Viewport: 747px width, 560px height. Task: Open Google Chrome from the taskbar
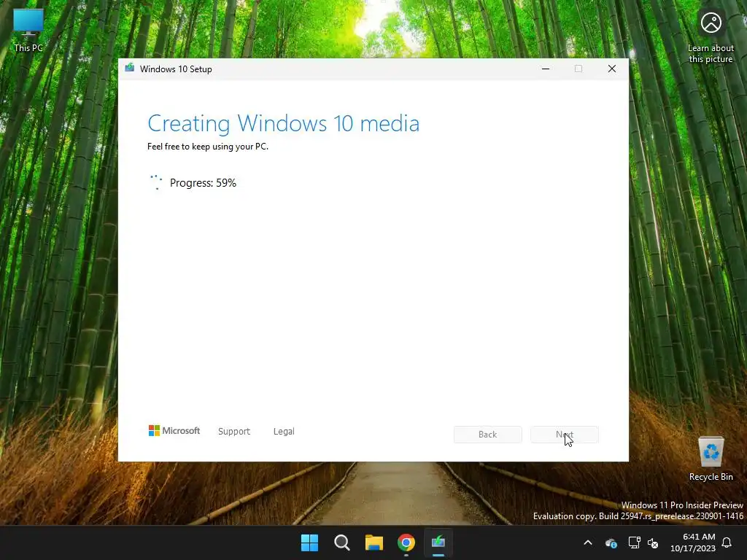[406, 542]
